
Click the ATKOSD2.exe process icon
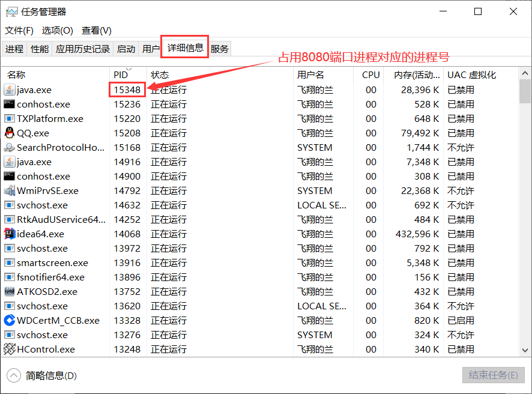[9, 291]
